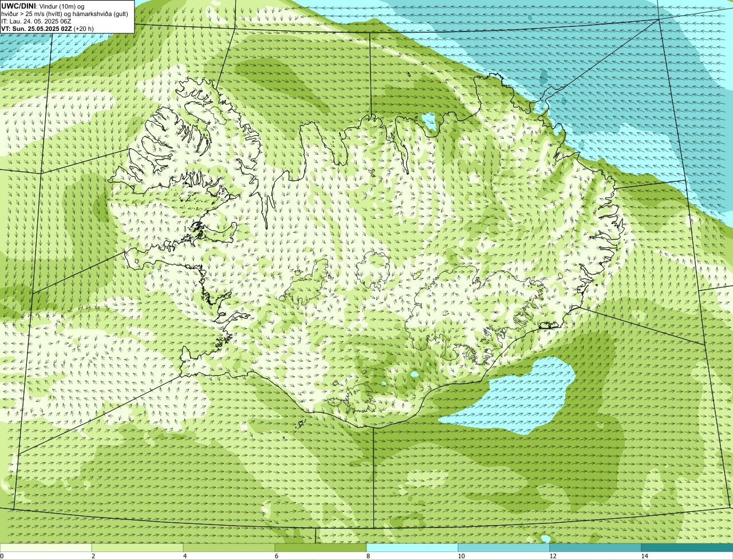The image size is (733, 560).
Task: Click the initial time 'IT: Lau. 24. 05. 2025 06Z'
Action: coord(36,21)
